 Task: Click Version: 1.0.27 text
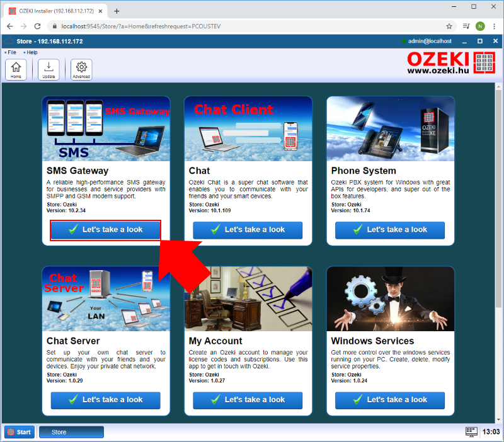point(207,381)
